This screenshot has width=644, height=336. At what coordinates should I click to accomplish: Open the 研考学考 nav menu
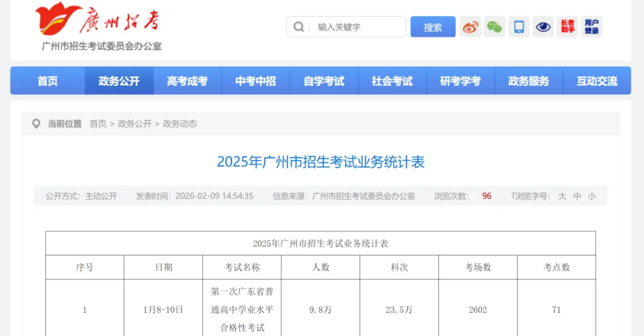[x=460, y=81]
